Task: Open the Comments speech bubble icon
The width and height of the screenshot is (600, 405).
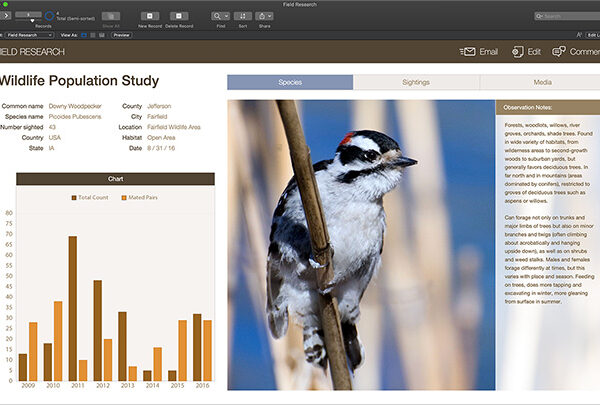Action: (559, 51)
